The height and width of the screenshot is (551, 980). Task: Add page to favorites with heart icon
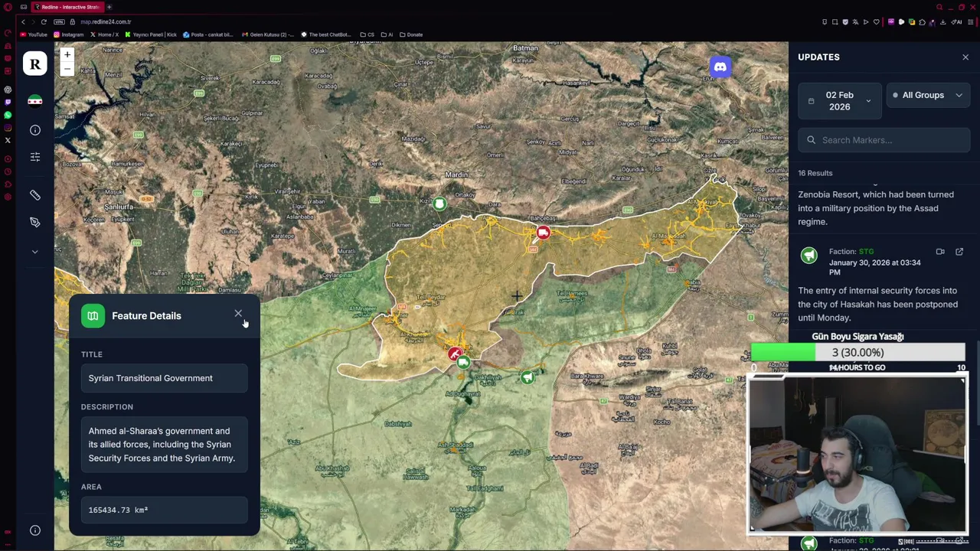pyautogui.click(x=877, y=22)
